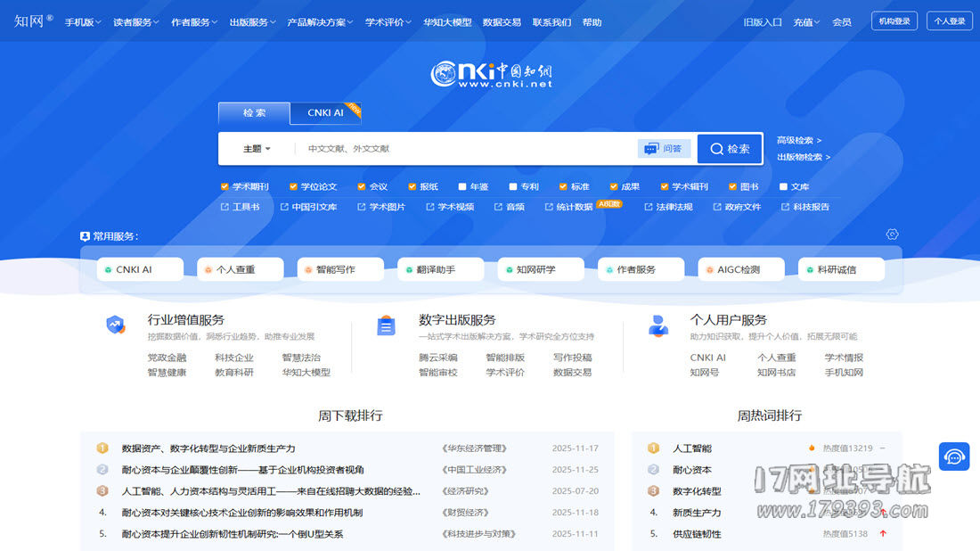Switch to the CNKI AI tab
The image size is (980, 551).
(x=325, y=113)
